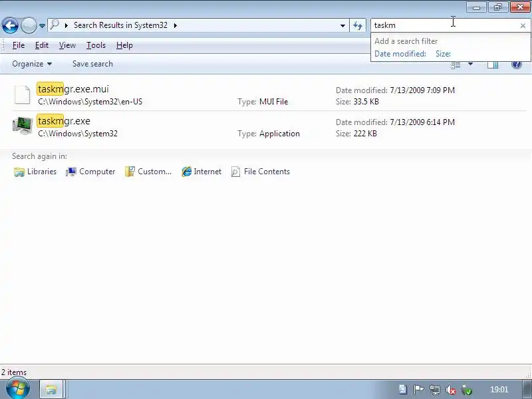Clear the search box with the X
The width and height of the screenshot is (532, 399).
[523, 25]
